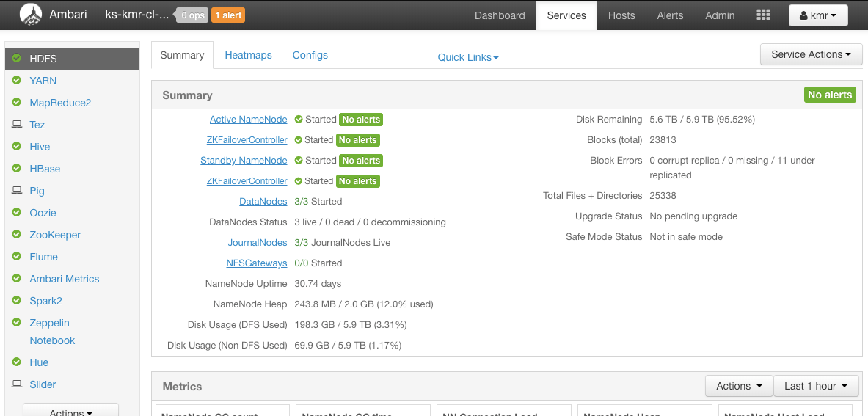Click the second ZKFailoverController started check icon
Screen dimensions: 868x416
(x=299, y=181)
